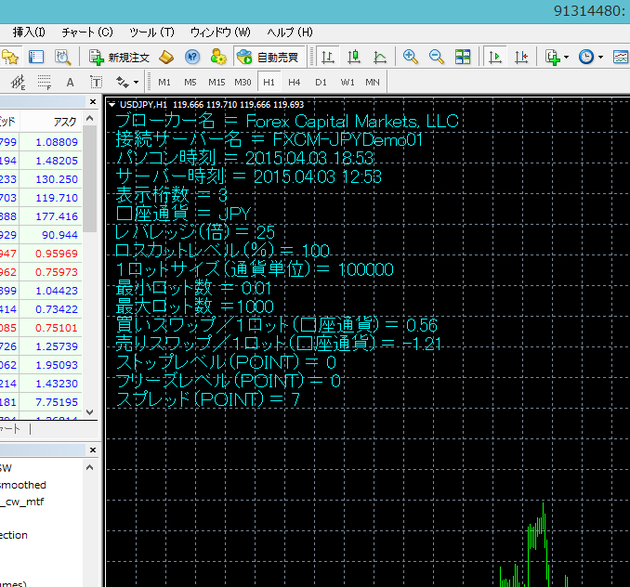Switch to M5 timeframe
Screen dimensions: 630x587
click(190, 82)
